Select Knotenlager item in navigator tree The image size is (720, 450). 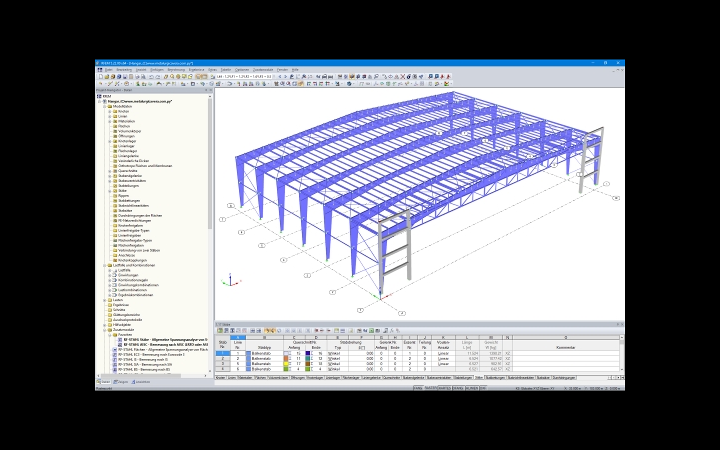pyautogui.click(x=127, y=141)
